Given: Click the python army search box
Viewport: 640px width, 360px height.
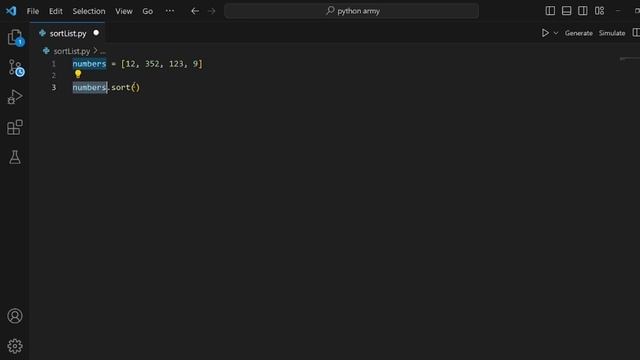Looking at the screenshot, I should 351,11.
